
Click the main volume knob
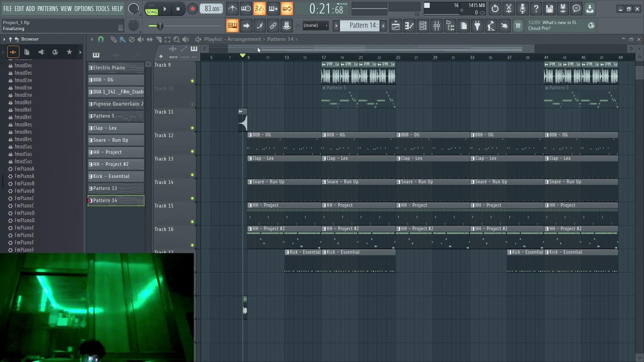tap(133, 9)
